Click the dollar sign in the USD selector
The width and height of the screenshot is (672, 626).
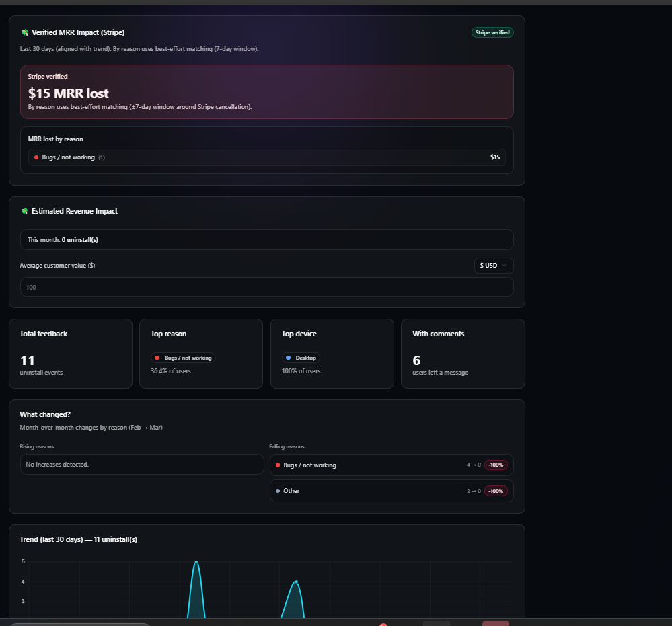[481, 265]
